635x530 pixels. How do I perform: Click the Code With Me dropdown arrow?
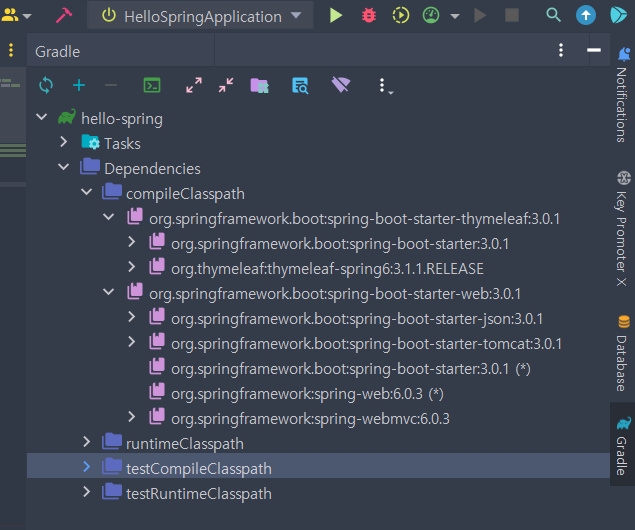[27, 17]
